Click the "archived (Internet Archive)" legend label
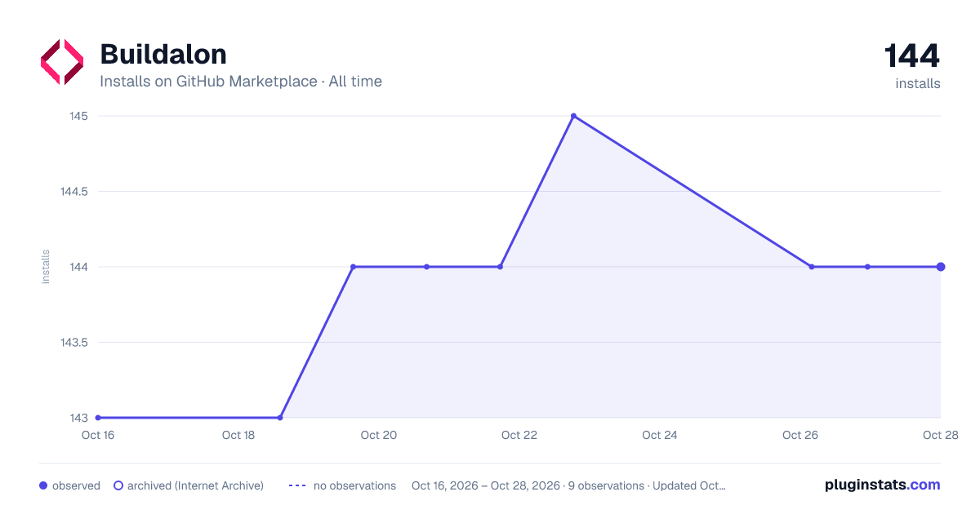The height and width of the screenshot is (514, 980). (x=195, y=485)
